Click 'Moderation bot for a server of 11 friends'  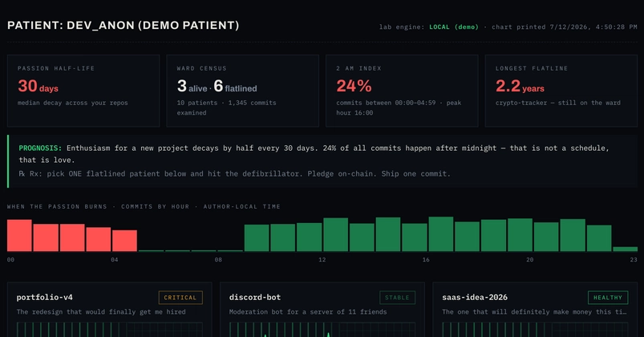click(308, 312)
